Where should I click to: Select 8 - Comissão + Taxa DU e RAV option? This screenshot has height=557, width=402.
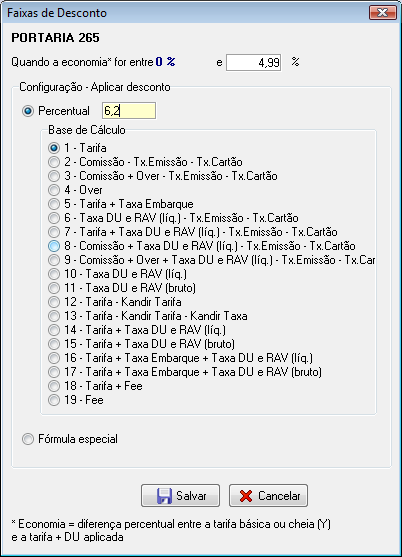coord(54,246)
